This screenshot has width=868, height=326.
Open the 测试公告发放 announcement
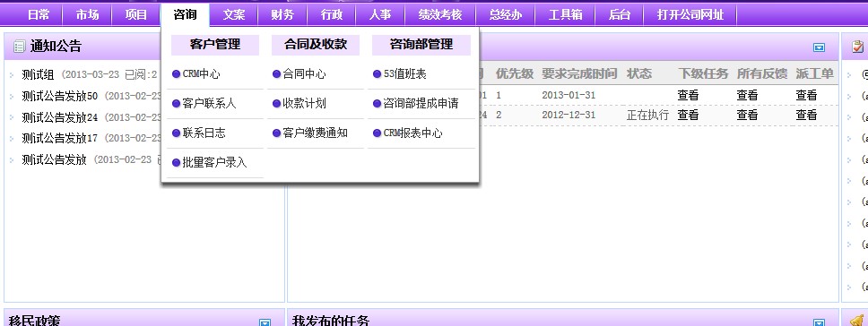tap(54, 159)
